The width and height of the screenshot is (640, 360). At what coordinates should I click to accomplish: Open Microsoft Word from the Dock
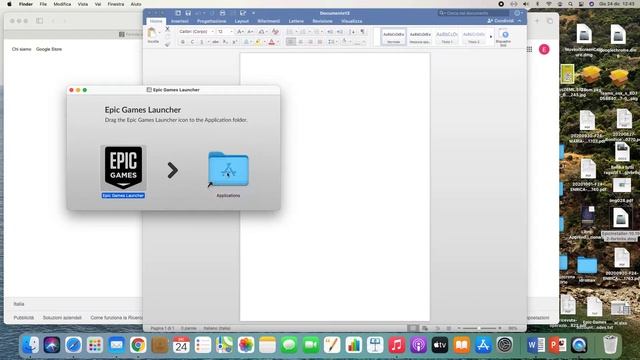(x=536, y=345)
